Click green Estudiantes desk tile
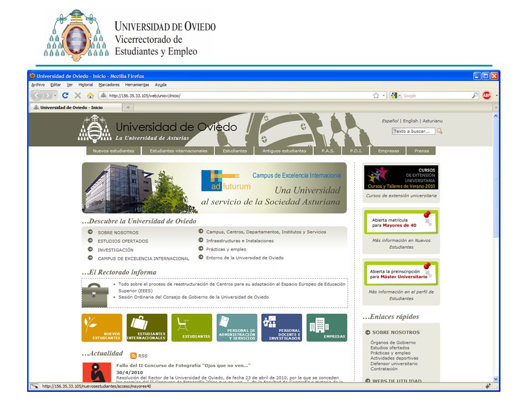 point(192,328)
